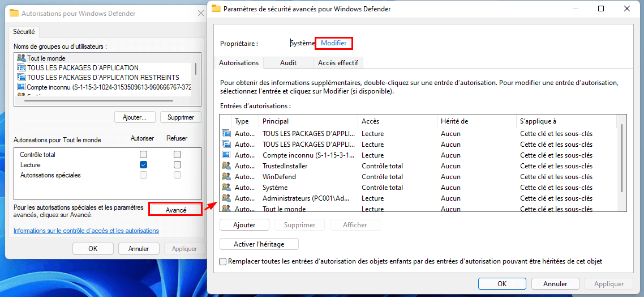Image resolution: width=644 pixels, height=297 pixels.
Task: Click the icon of the Administrateurs entry row
Action: (226, 198)
